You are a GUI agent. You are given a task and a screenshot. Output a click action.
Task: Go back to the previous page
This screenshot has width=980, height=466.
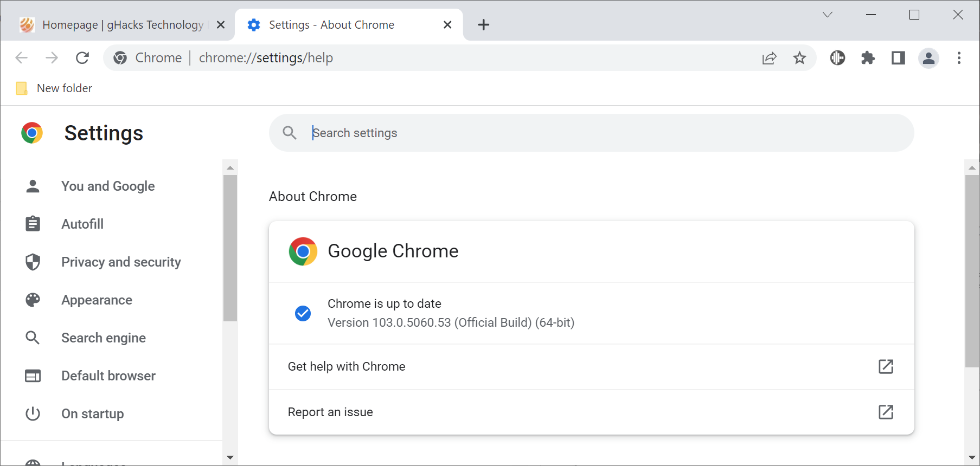point(21,58)
